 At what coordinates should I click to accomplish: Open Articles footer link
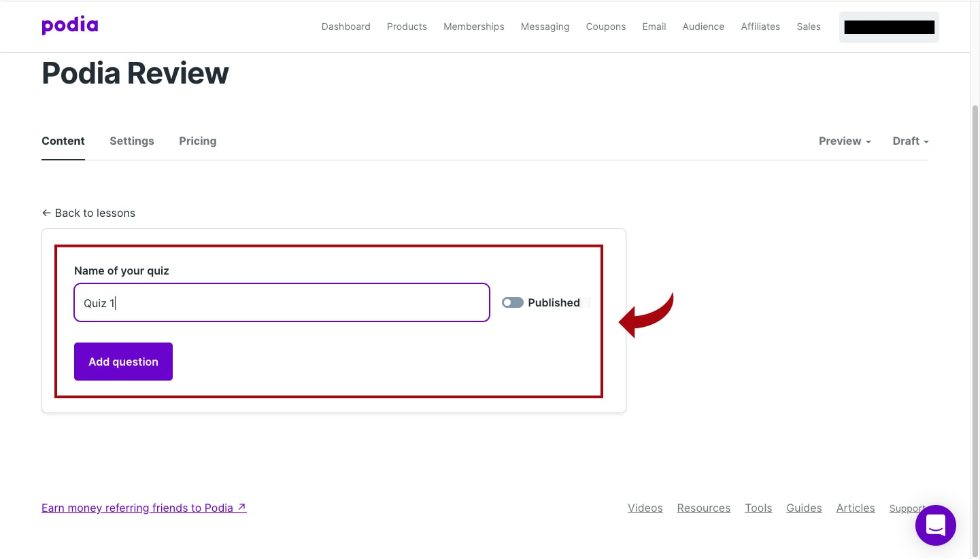point(856,508)
